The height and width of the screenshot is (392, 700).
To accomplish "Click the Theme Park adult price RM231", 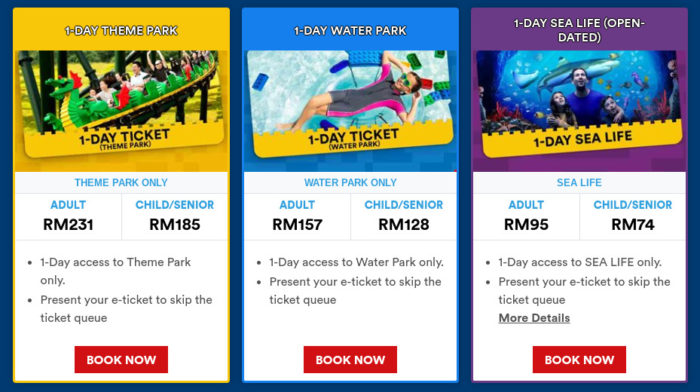I will click(68, 225).
